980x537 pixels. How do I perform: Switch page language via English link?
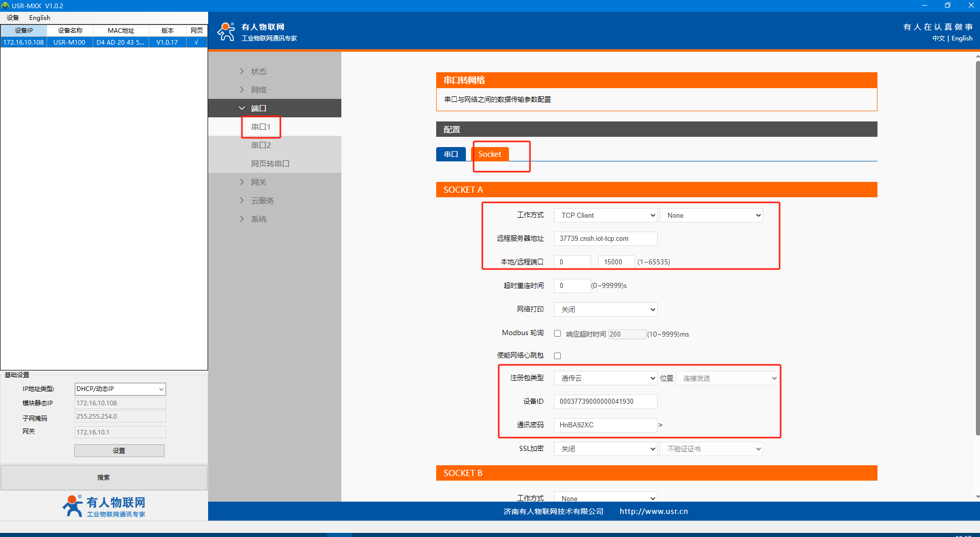(x=962, y=38)
